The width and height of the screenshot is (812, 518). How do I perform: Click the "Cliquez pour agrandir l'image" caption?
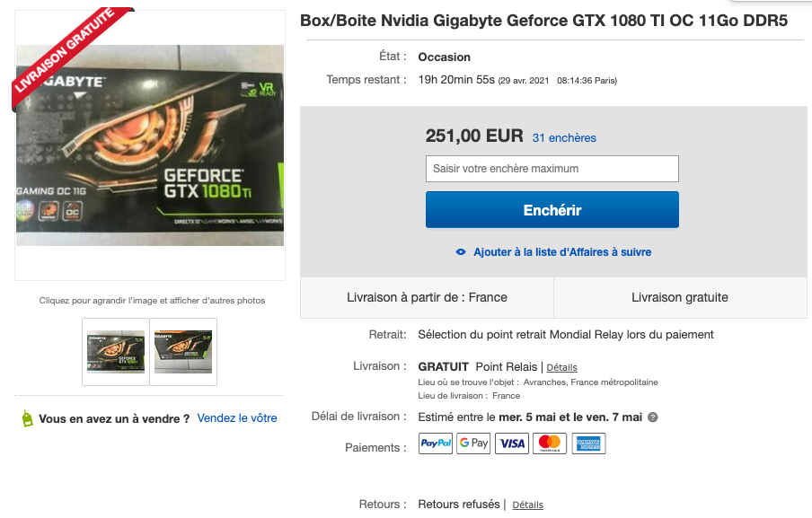(152, 301)
